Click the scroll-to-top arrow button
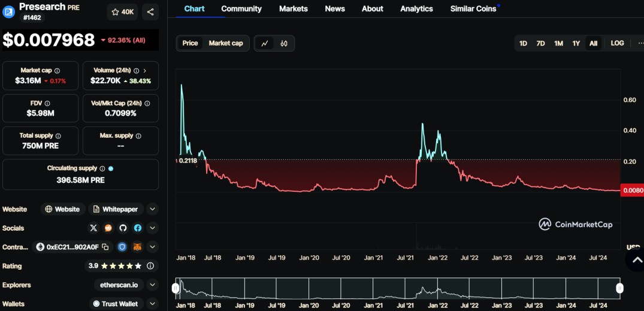This screenshot has height=311, width=644. [636, 259]
